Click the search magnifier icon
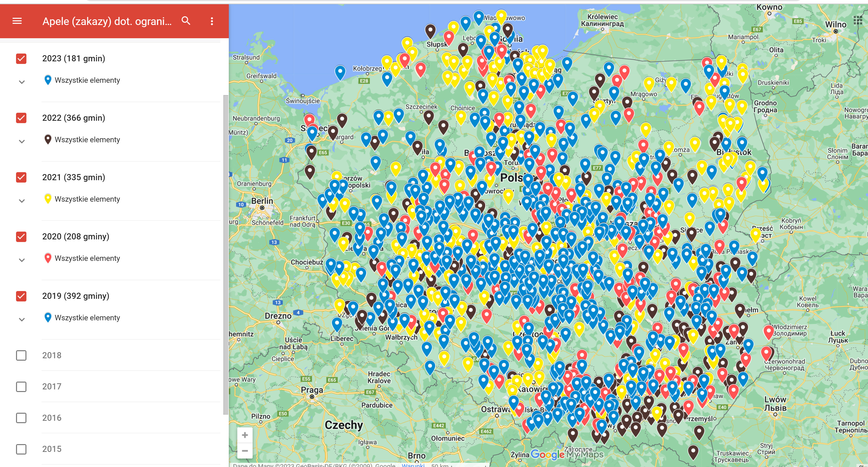 click(x=186, y=21)
